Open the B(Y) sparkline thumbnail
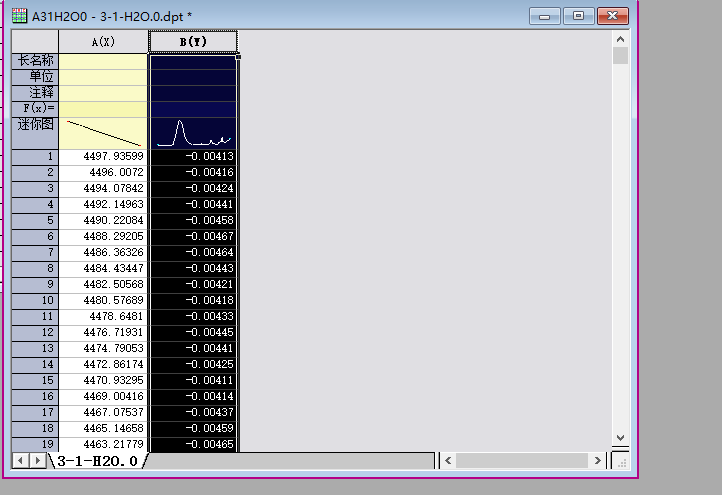 (193, 133)
